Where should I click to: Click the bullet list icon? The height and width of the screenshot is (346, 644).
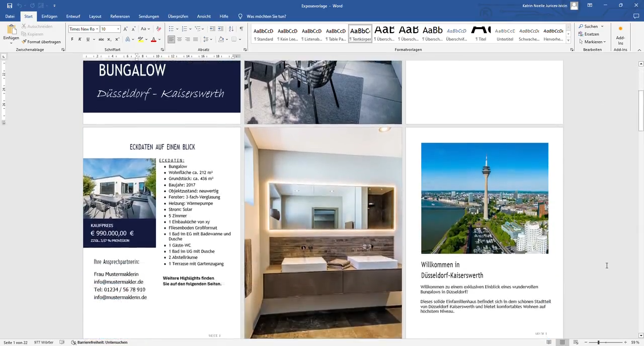coord(171,29)
